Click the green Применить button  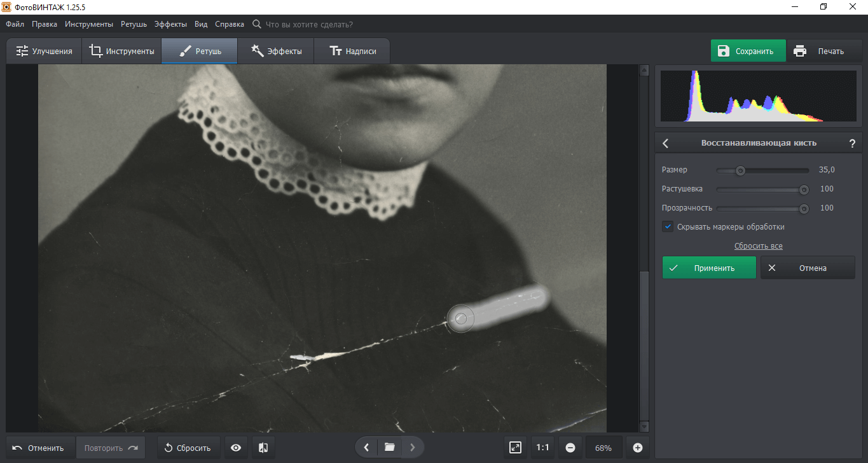coord(709,268)
